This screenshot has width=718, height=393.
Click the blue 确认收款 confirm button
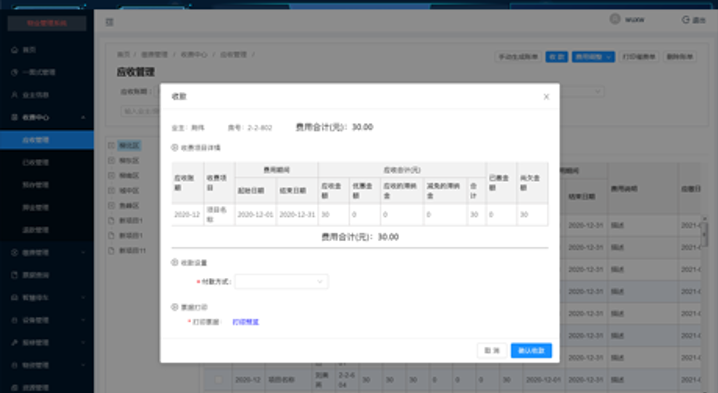tap(531, 351)
